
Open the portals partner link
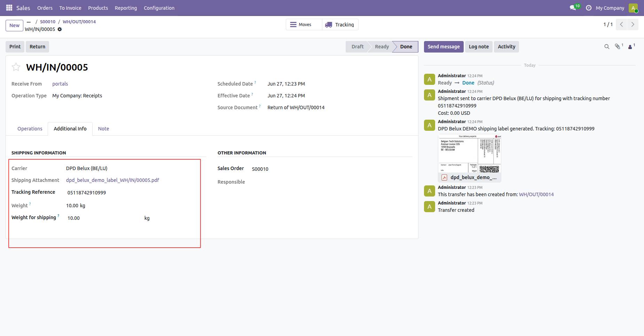[60, 84]
